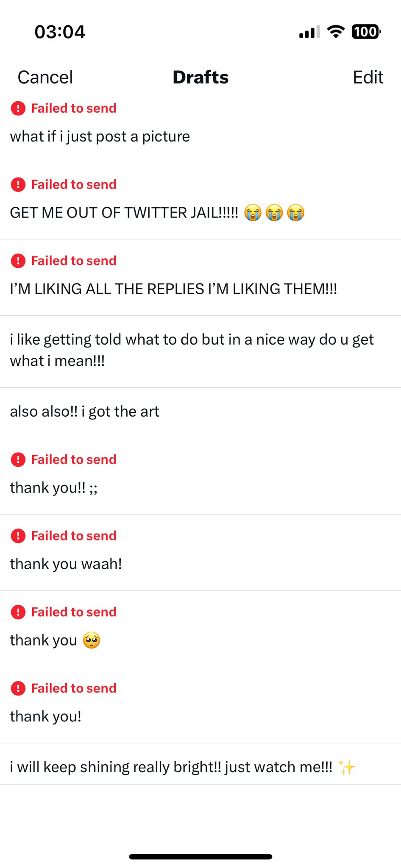Tap the Edit button
The height and width of the screenshot is (868, 401).
368,77
